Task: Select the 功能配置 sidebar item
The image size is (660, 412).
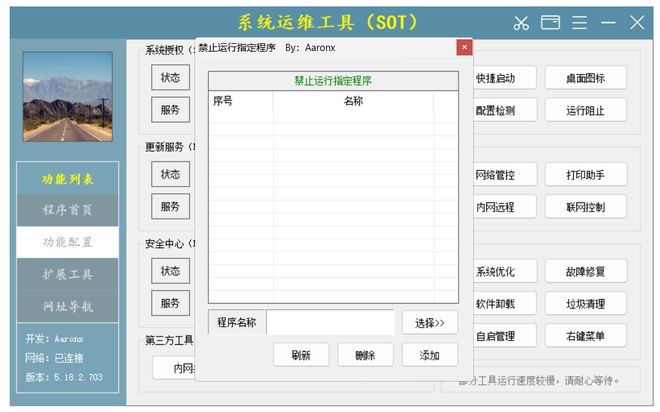Action: click(67, 242)
